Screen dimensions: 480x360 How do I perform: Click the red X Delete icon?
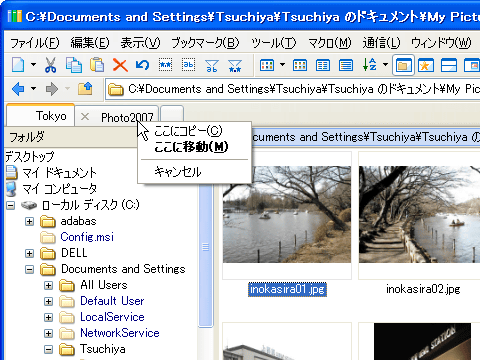tap(120, 65)
